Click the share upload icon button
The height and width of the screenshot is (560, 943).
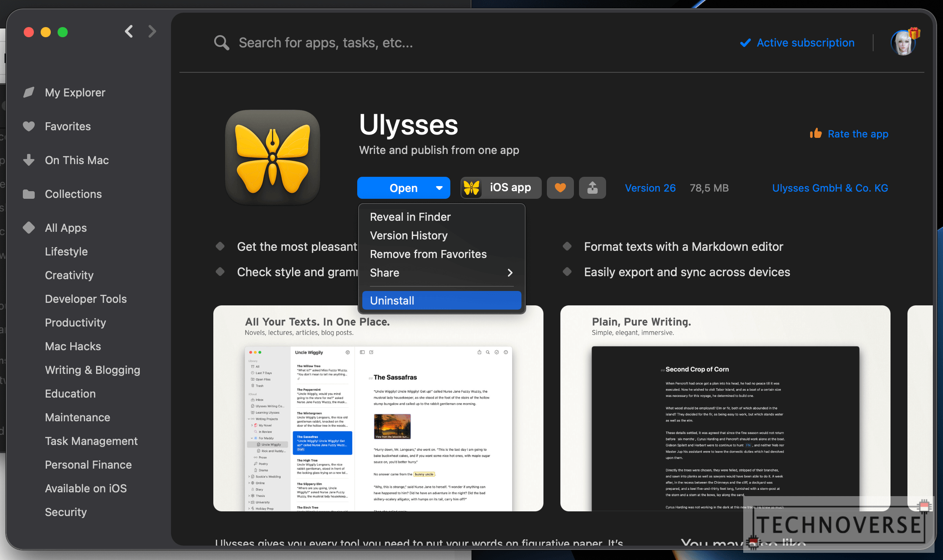pyautogui.click(x=593, y=188)
